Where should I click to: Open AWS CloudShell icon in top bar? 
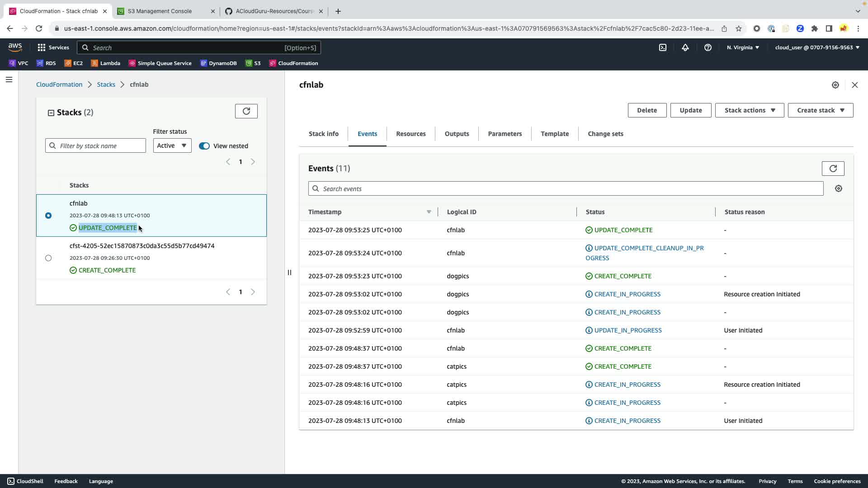[x=662, y=47]
